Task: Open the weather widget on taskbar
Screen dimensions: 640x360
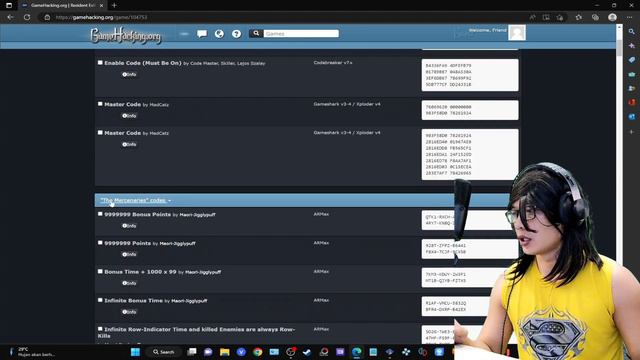Action: point(33,352)
